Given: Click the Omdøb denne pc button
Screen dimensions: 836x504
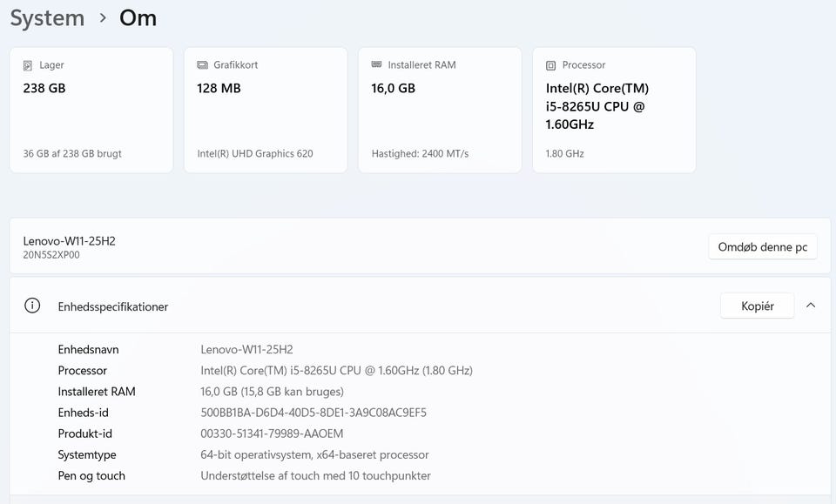Looking at the screenshot, I should (x=762, y=247).
